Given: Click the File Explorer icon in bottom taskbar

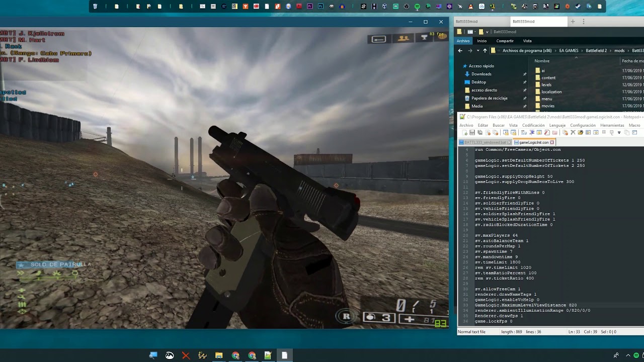Looking at the screenshot, I should coord(219,355).
